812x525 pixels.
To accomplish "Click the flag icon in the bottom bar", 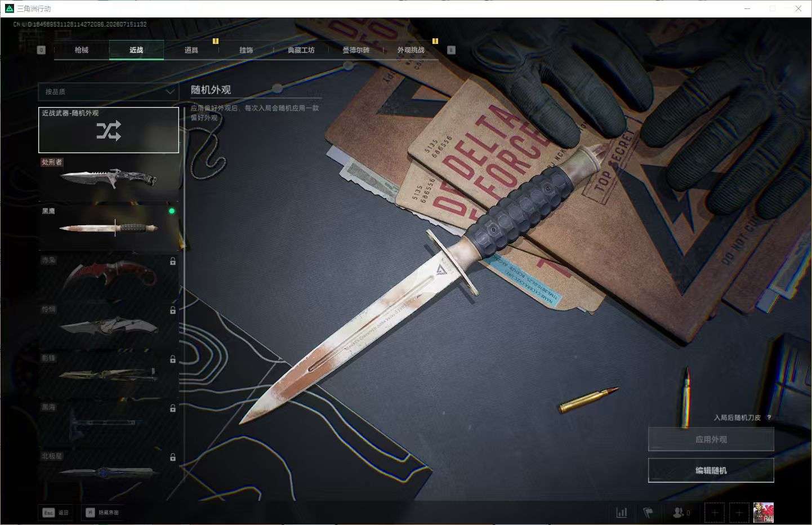I will [648, 513].
